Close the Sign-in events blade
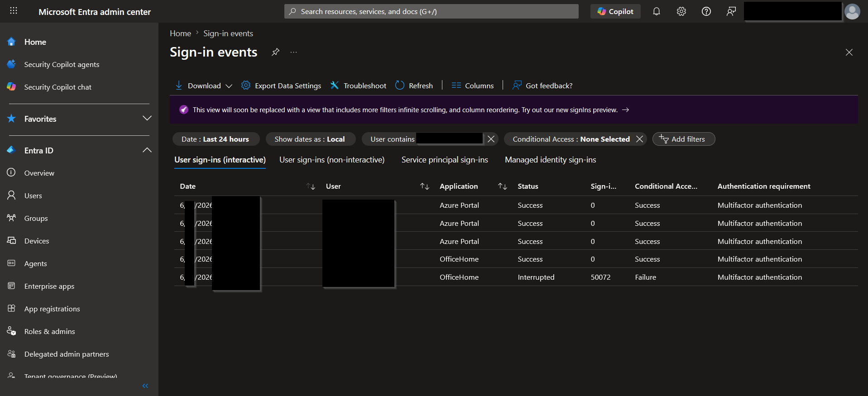The height and width of the screenshot is (396, 868). 849,52
